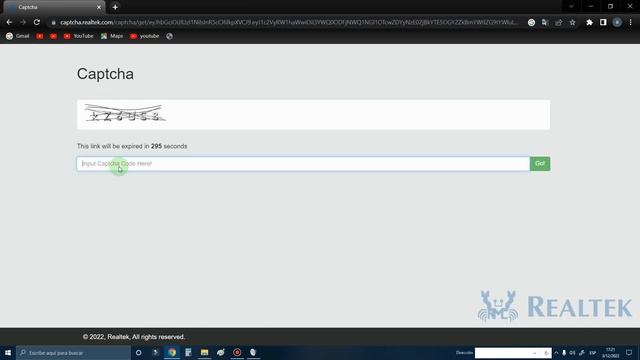Open the Gmail bookmark
The height and width of the screenshot is (360, 640).
(x=18, y=36)
